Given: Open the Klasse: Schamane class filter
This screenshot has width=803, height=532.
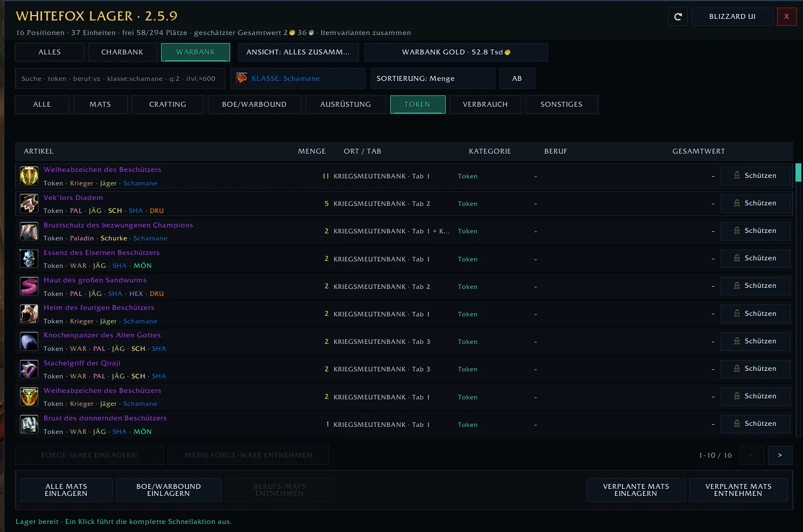Looking at the screenshot, I should coord(298,78).
